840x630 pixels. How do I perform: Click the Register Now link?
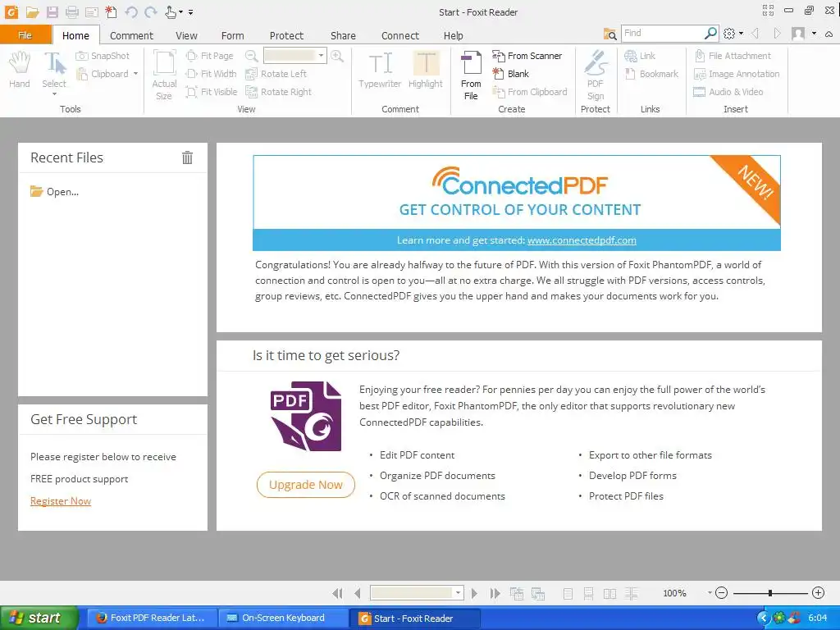[x=61, y=501]
